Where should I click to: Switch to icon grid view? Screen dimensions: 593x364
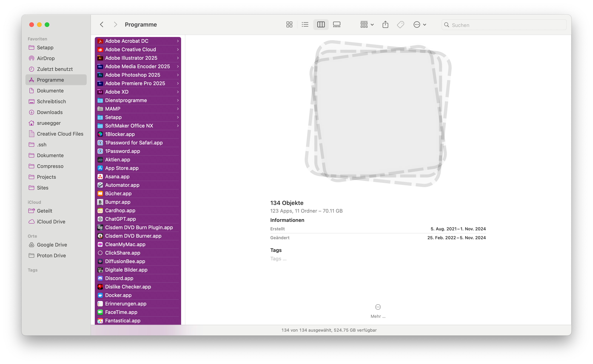click(x=289, y=25)
